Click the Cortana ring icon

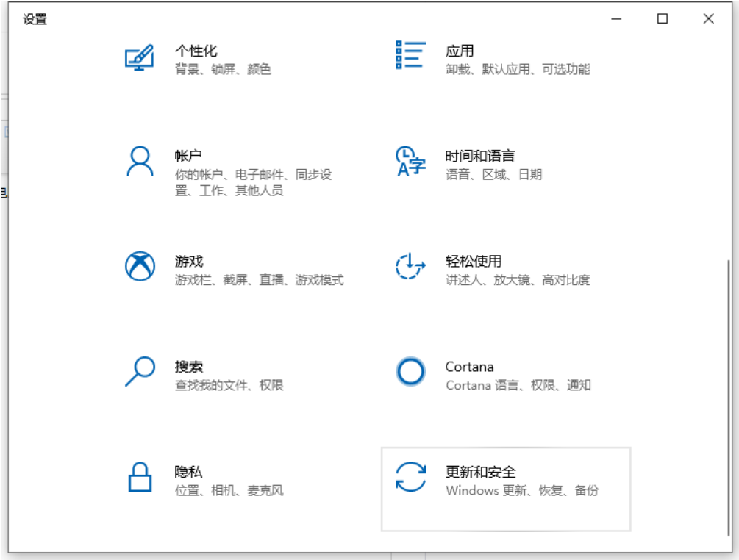(x=410, y=372)
